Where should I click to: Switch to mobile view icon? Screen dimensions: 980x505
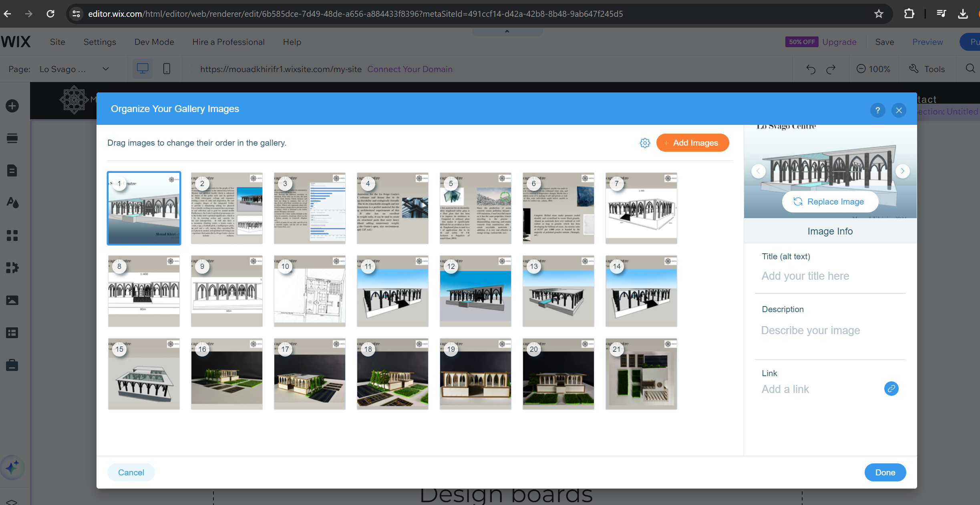pos(167,69)
